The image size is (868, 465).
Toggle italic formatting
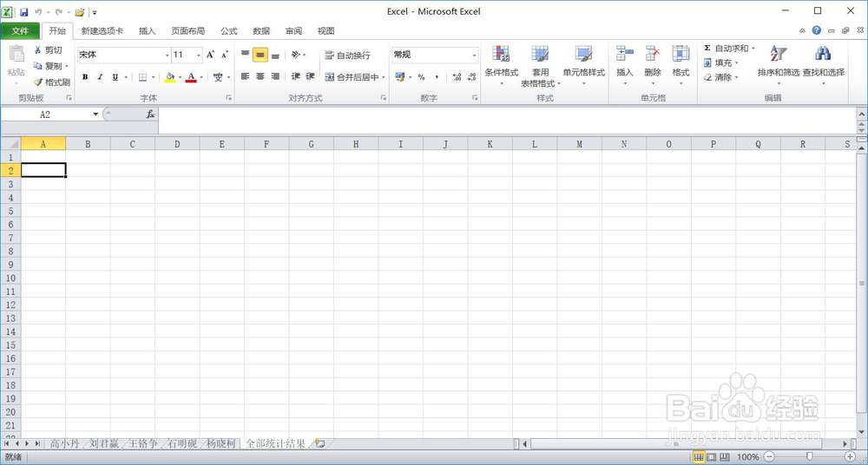pyautogui.click(x=100, y=77)
